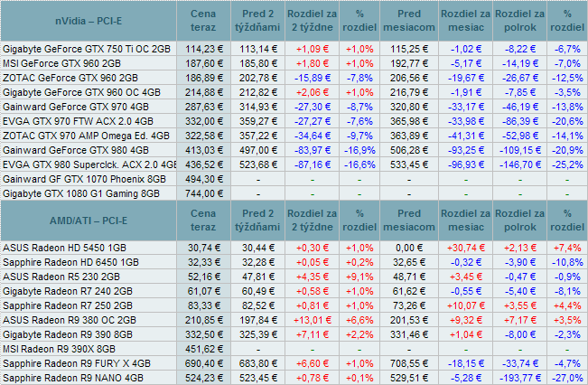Select current price 187,60 €
This screenshot has width=588, height=385.
(x=204, y=63)
